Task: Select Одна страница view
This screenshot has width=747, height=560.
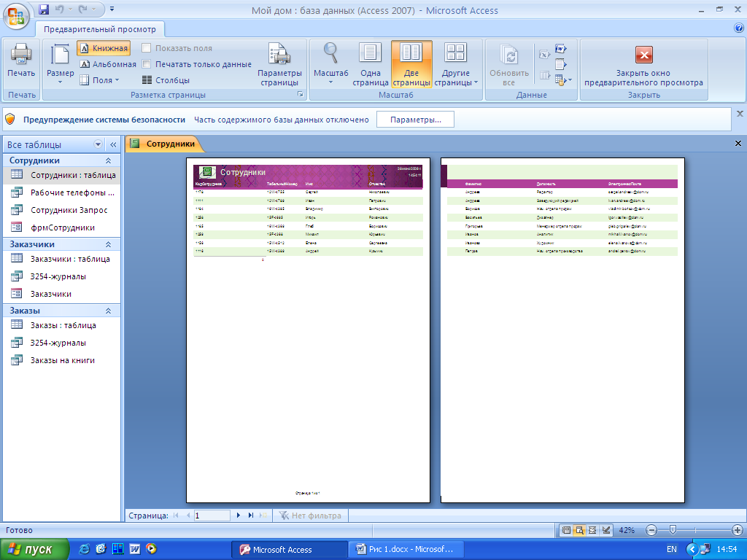Action: (x=370, y=64)
